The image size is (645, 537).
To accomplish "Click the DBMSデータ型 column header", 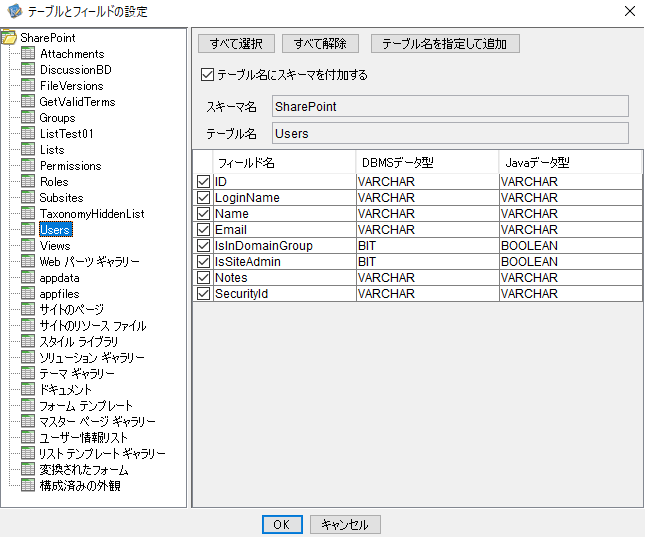I will [x=427, y=162].
